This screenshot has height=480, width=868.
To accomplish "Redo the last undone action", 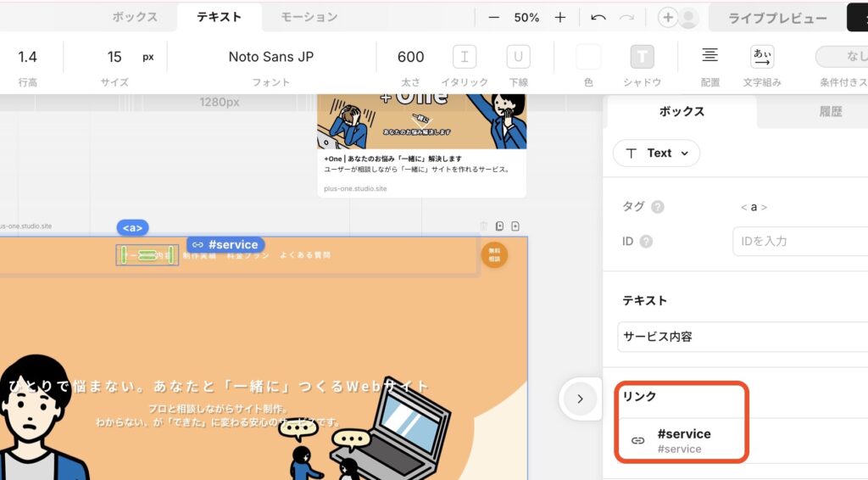I will (x=626, y=18).
